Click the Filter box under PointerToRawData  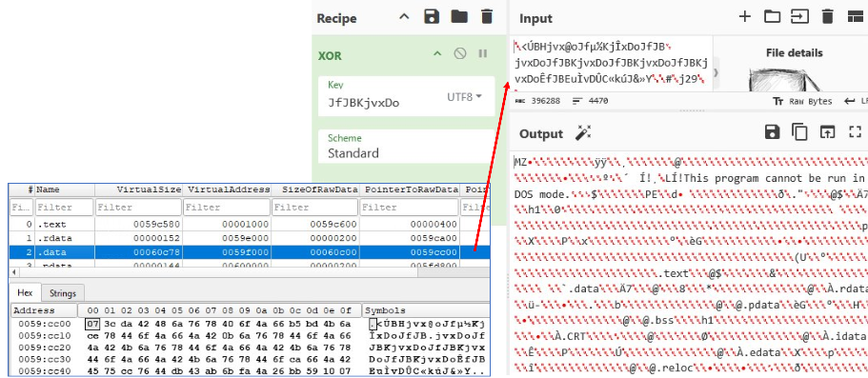click(410, 207)
